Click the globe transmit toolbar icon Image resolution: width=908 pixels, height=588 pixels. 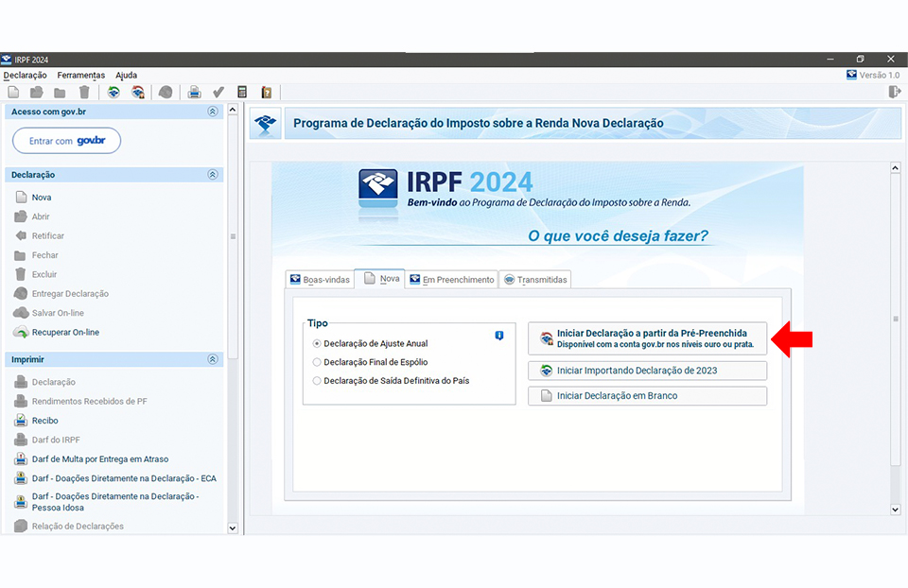coord(166,92)
